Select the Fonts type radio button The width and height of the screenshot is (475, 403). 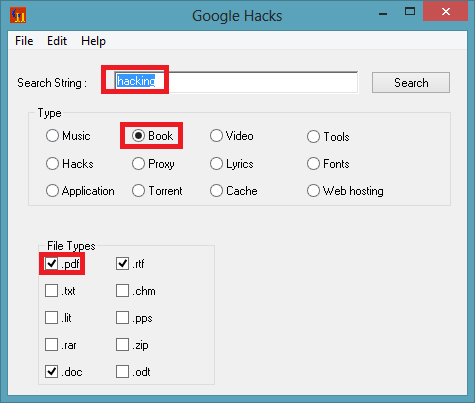[x=313, y=164]
